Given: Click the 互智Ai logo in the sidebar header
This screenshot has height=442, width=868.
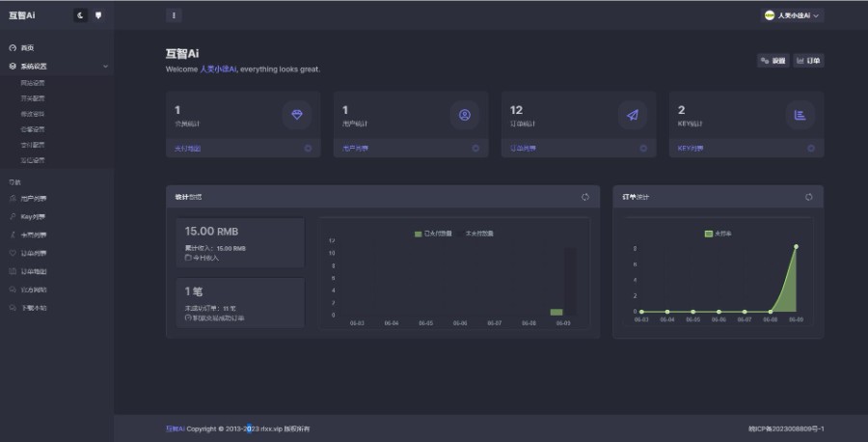Looking at the screenshot, I should point(22,15).
